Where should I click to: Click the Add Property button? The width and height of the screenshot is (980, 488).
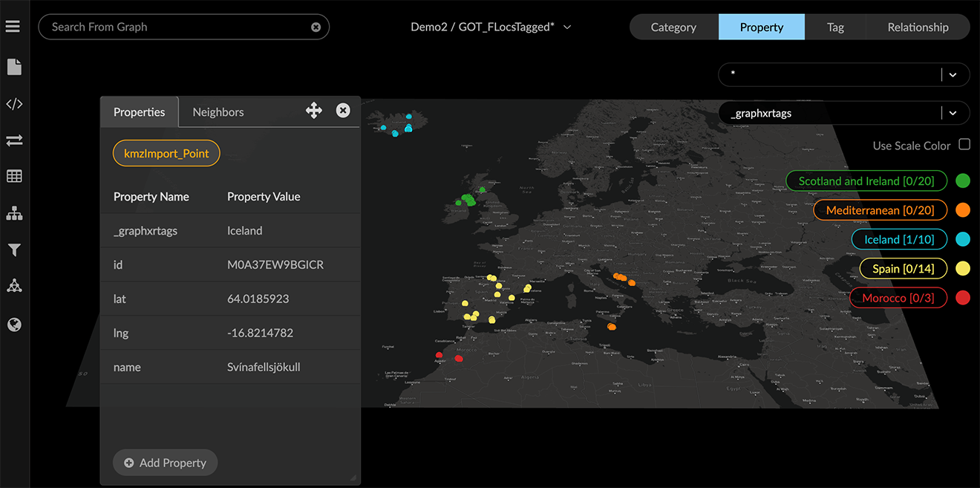[165, 463]
